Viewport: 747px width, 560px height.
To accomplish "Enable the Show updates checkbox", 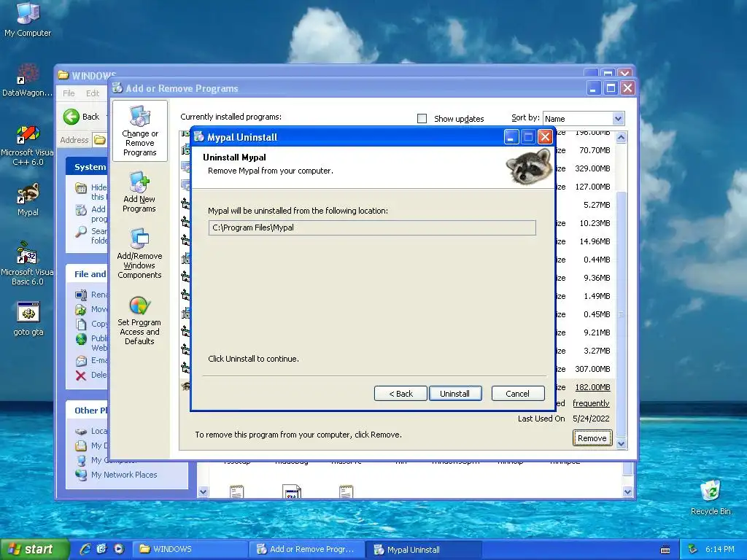I will click(x=422, y=119).
